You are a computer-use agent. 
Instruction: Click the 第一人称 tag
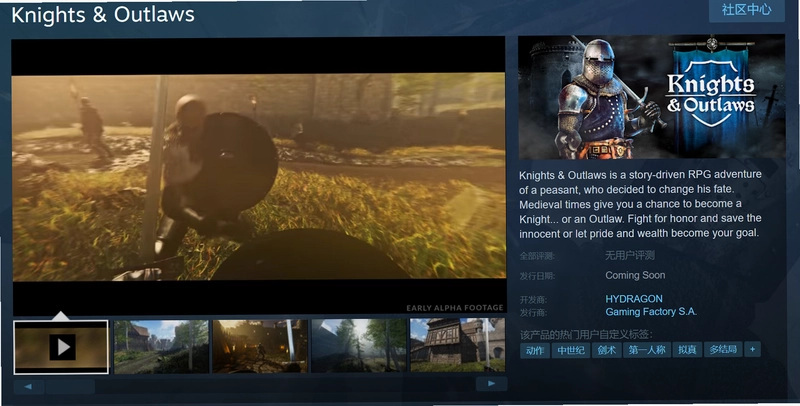coord(647,350)
